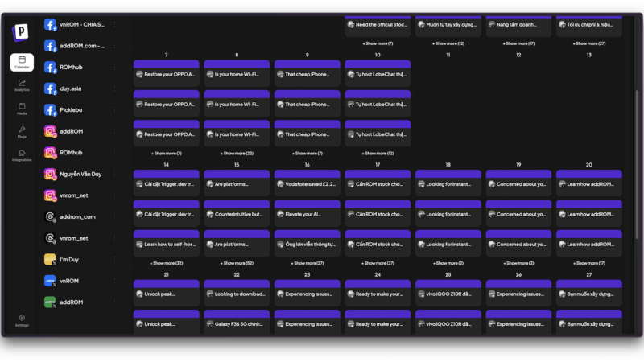Viewport: 644px width, 362px height.
Task: Open the 'Vodafone saved' post on day 16
Action: tap(307, 184)
